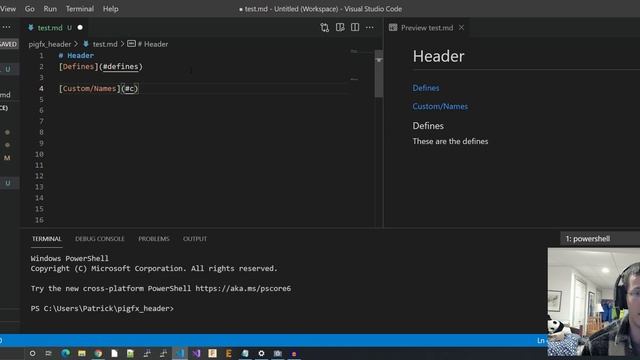The height and width of the screenshot is (360, 640).
Task: Open the Run menu
Action: (50, 9)
